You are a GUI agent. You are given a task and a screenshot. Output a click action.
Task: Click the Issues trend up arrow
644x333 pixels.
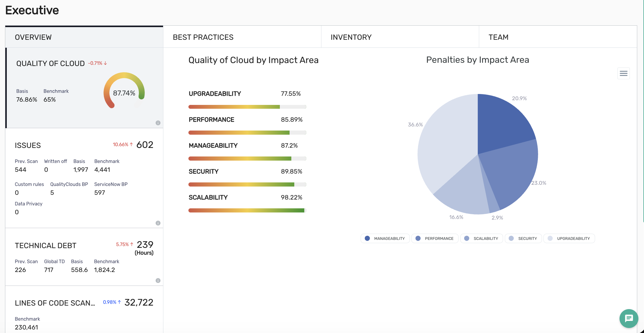(132, 144)
